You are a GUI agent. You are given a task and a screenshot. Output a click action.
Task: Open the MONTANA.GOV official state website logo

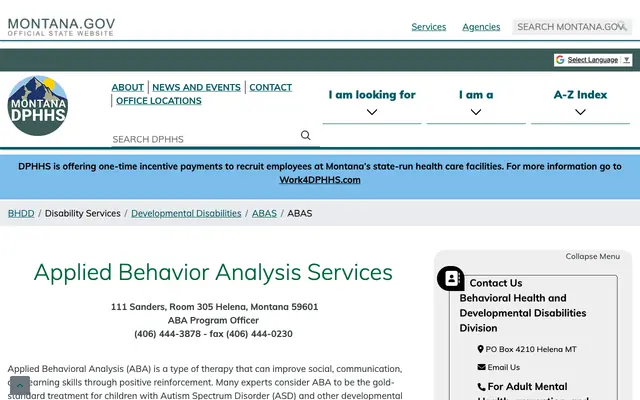coord(61,27)
